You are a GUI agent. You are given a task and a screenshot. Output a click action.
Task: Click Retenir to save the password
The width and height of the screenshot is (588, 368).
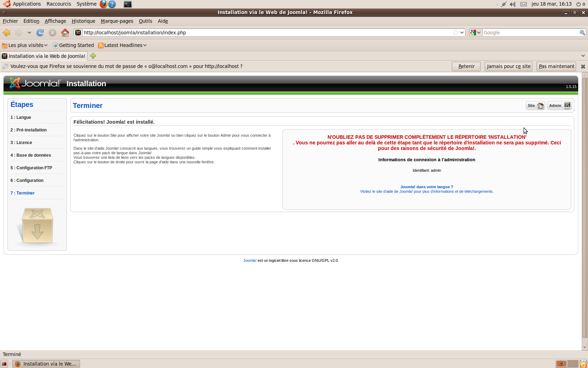click(x=466, y=66)
